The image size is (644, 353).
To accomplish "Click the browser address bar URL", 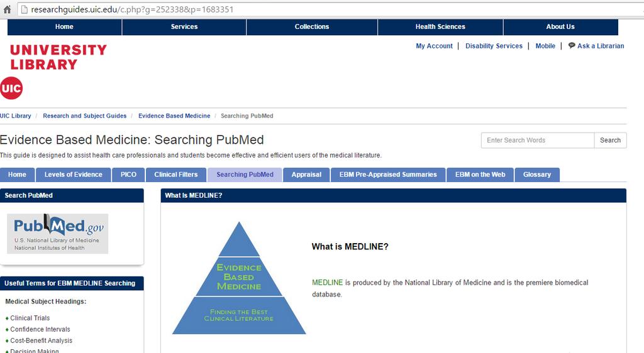I will click(132, 9).
